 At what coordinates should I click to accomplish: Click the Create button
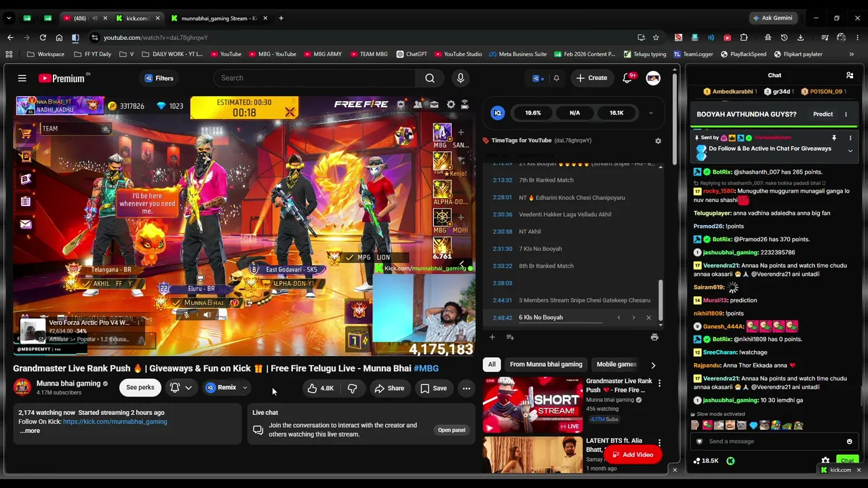[591, 78]
